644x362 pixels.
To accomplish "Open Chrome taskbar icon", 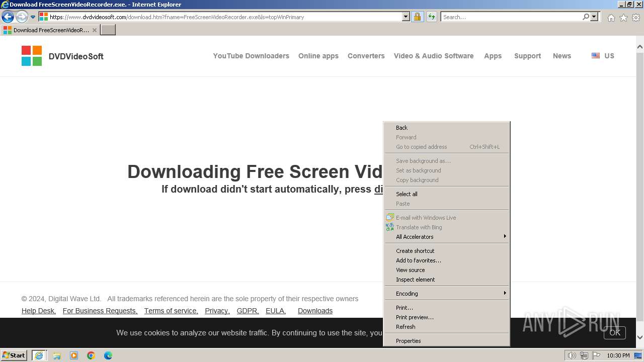I will 91,355.
